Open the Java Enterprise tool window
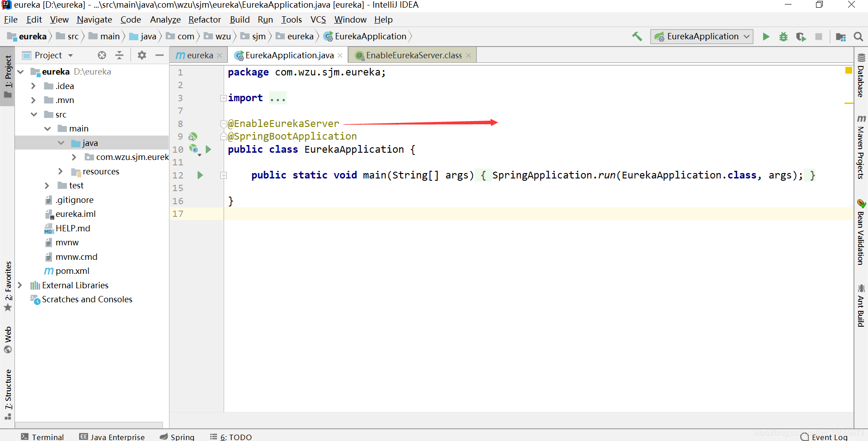This screenshot has width=868, height=441. (112, 436)
